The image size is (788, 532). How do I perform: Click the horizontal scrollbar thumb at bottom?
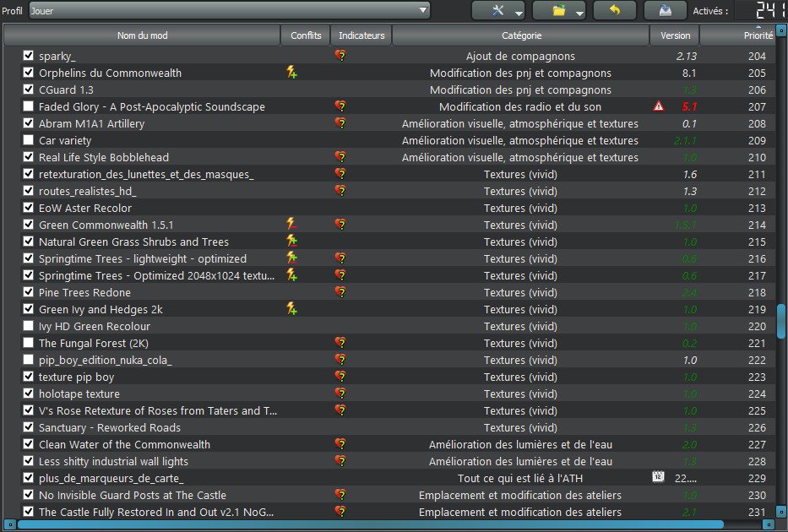click(370, 525)
